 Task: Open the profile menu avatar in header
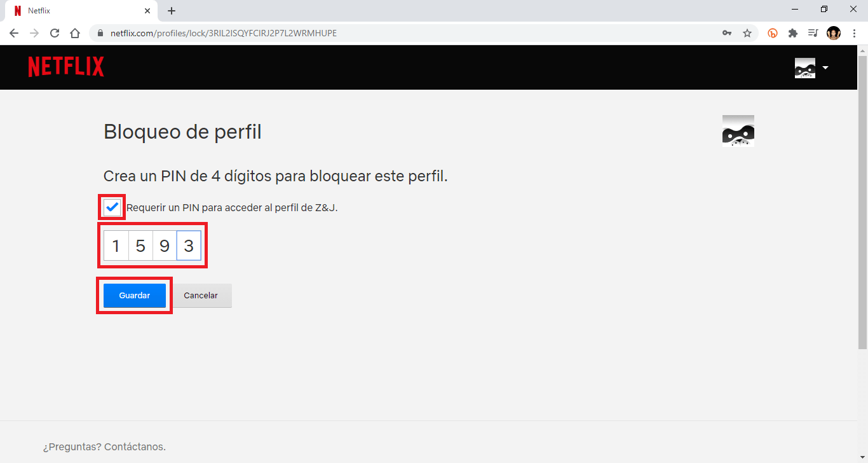tap(805, 67)
